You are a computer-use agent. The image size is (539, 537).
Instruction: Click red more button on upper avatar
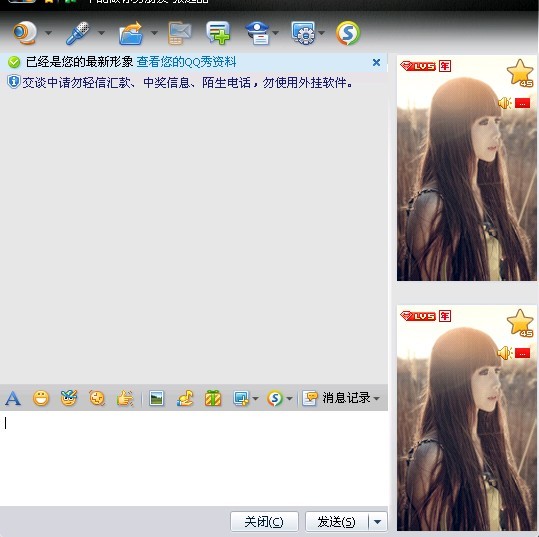coord(522,103)
